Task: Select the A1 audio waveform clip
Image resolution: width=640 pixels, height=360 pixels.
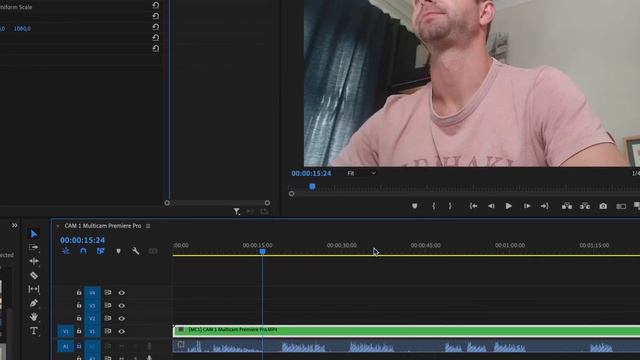Action: click(x=407, y=347)
